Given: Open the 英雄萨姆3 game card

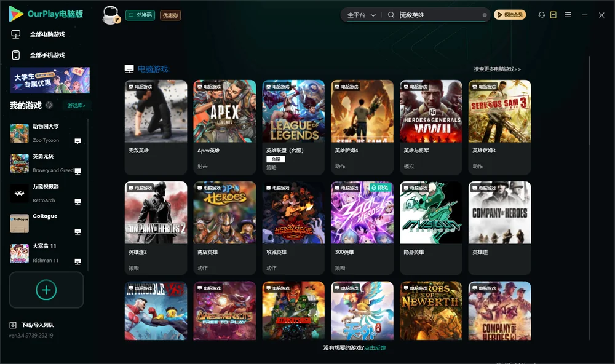Looking at the screenshot, I should pyautogui.click(x=499, y=127).
